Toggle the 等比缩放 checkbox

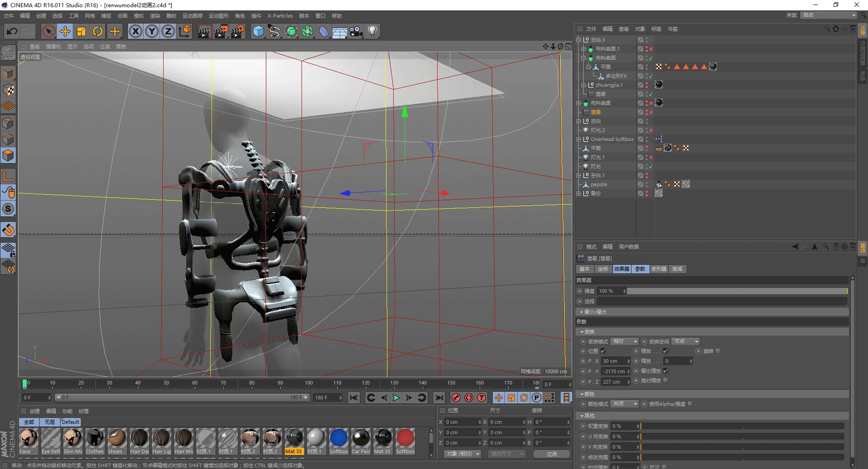[x=665, y=371]
